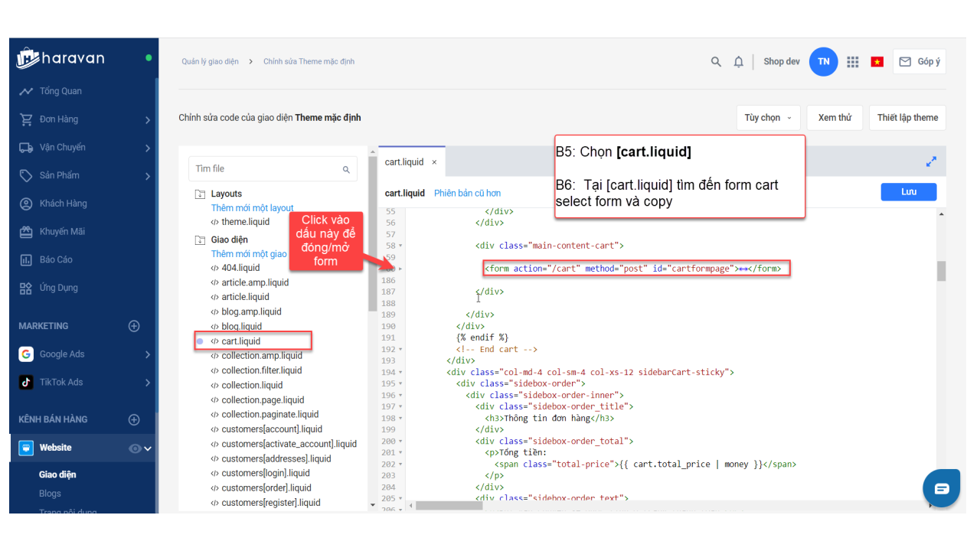Viewport: 980px width, 551px height.
Task: Add a new Marketing channel
Action: click(x=134, y=326)
